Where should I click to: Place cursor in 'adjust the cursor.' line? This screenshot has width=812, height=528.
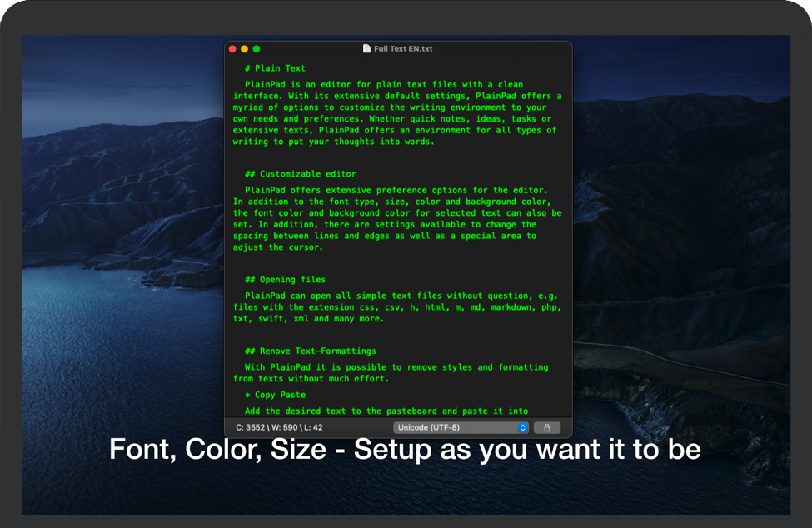pos(278,247)
